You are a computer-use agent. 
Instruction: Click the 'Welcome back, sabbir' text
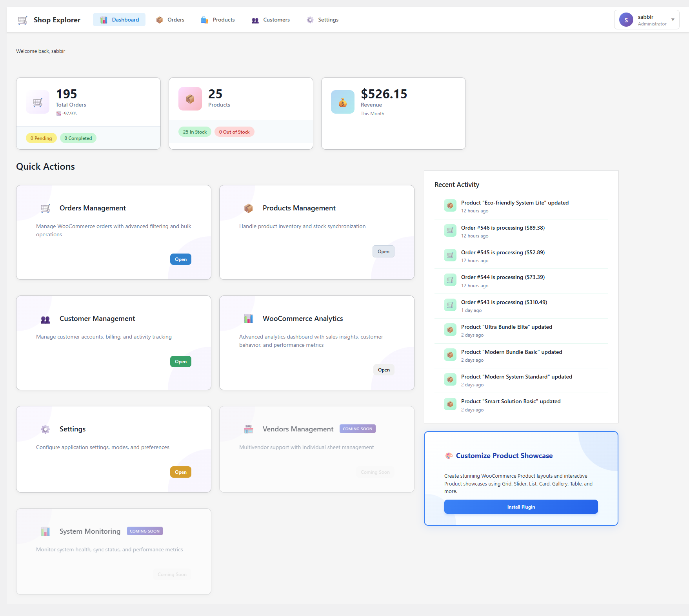(41, 51)
